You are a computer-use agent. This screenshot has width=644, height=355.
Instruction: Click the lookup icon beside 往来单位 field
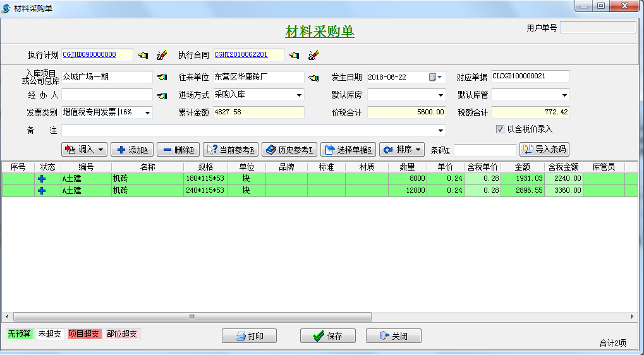[313, 77]
